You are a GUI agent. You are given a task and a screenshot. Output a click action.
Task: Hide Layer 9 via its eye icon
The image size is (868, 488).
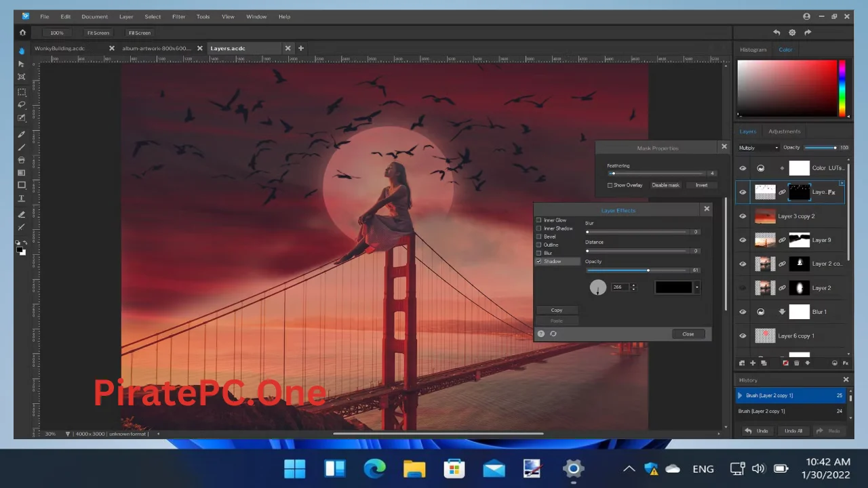pos(743,240)
